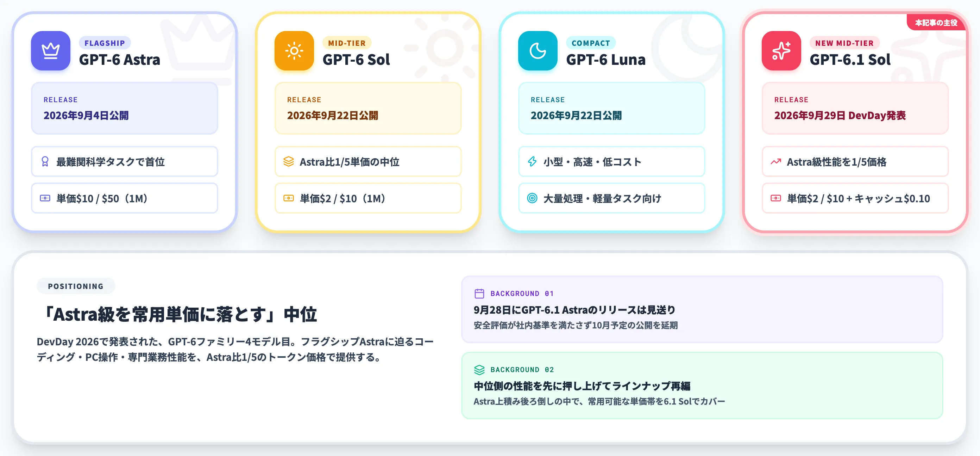Click the GPT-6 Luna title
Viewport: 980px width, 456px height.
click(606, 60)
